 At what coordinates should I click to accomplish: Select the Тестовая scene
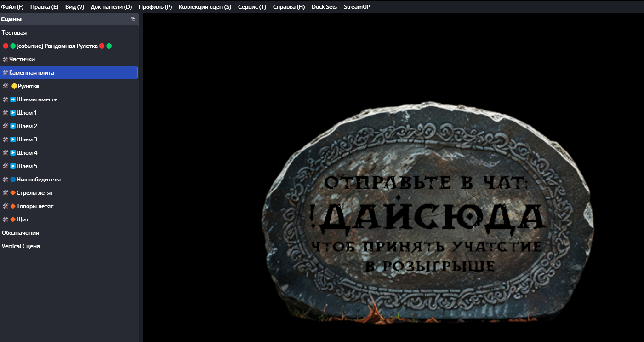click(14, 33)
